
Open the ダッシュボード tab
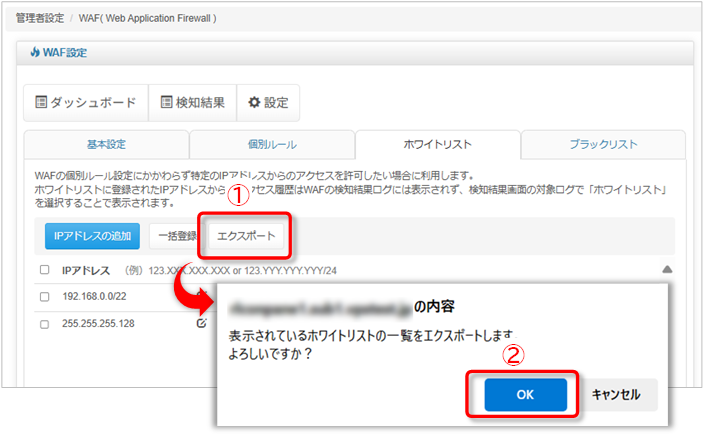86,103
